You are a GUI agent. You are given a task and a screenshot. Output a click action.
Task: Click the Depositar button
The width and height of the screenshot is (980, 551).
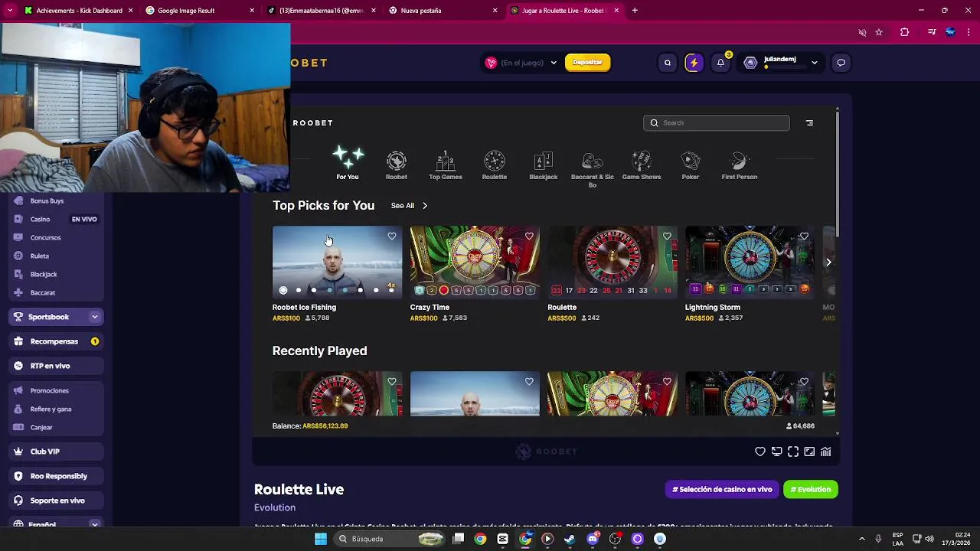588,63
